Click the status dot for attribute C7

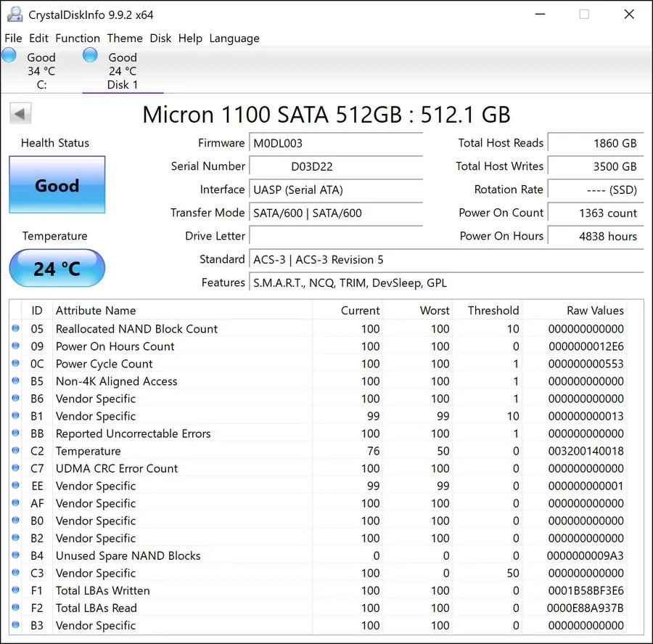(x=16, y=468)
